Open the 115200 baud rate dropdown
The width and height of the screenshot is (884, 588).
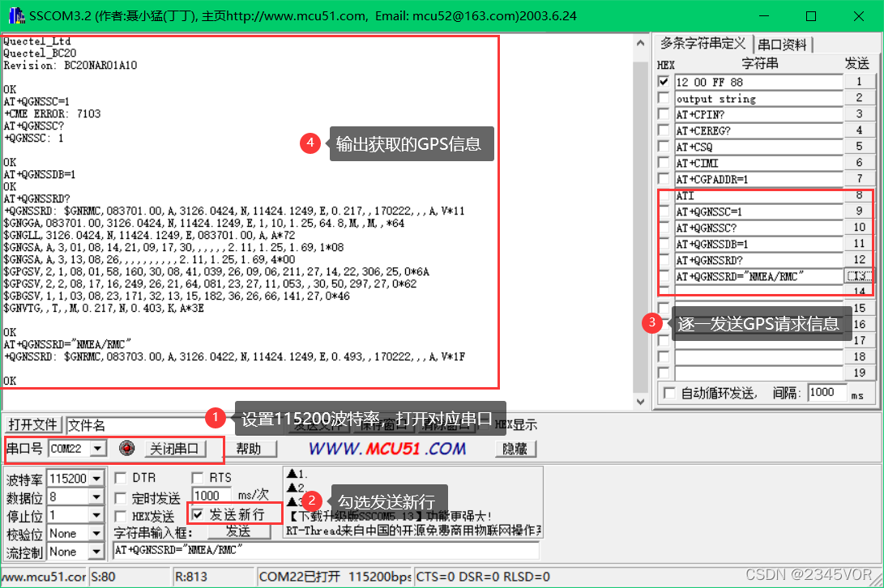pos(97,479)
